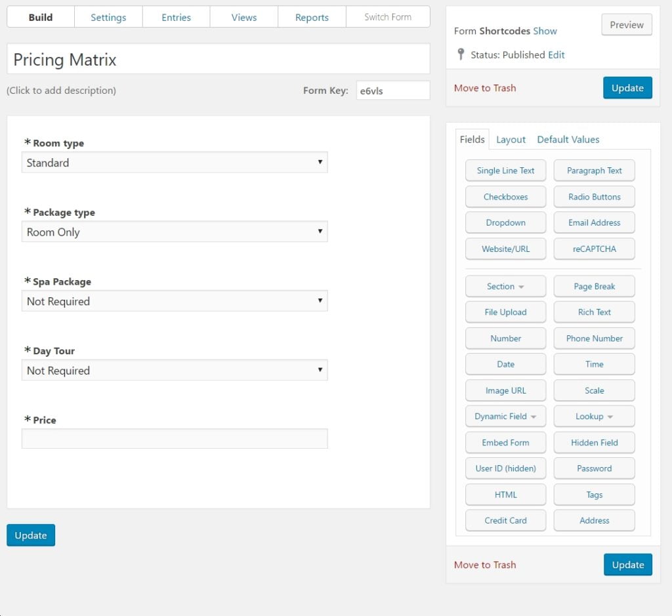This screenshot has height=616, width=672.
Task: Click into the Price input field
Action: 175,439
